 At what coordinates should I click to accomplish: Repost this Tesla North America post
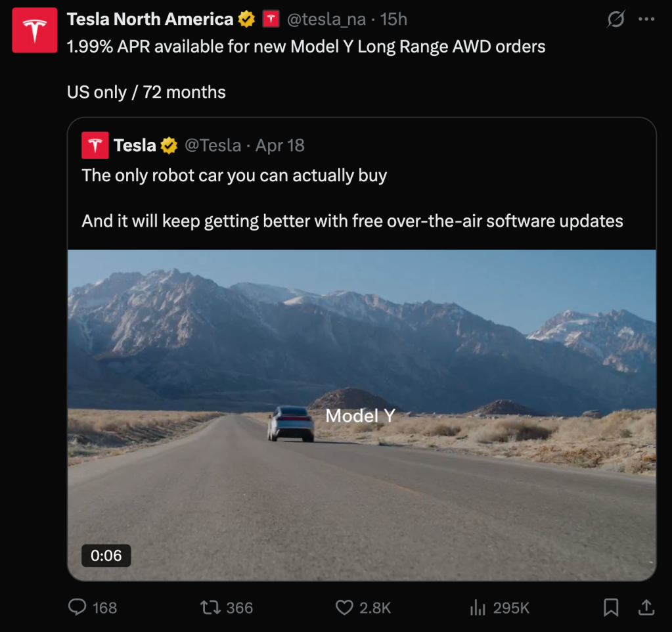210,608
